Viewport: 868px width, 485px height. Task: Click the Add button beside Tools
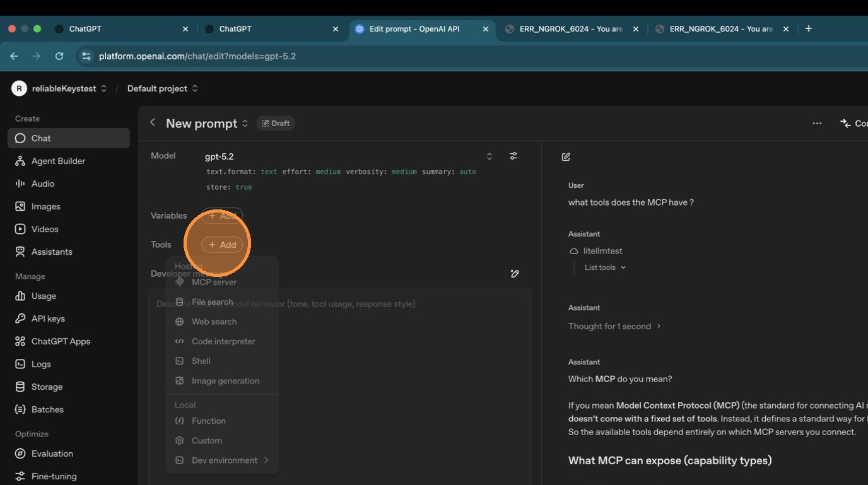pyautogui.click(x=222, y=245)
